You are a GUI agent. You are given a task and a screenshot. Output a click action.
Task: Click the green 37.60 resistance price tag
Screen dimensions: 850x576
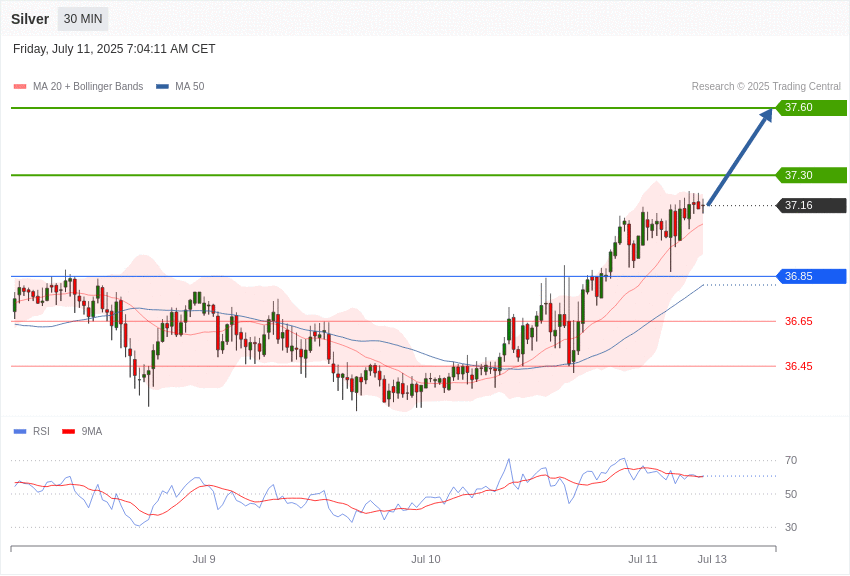pyautogui.click(x=812, y=107)
